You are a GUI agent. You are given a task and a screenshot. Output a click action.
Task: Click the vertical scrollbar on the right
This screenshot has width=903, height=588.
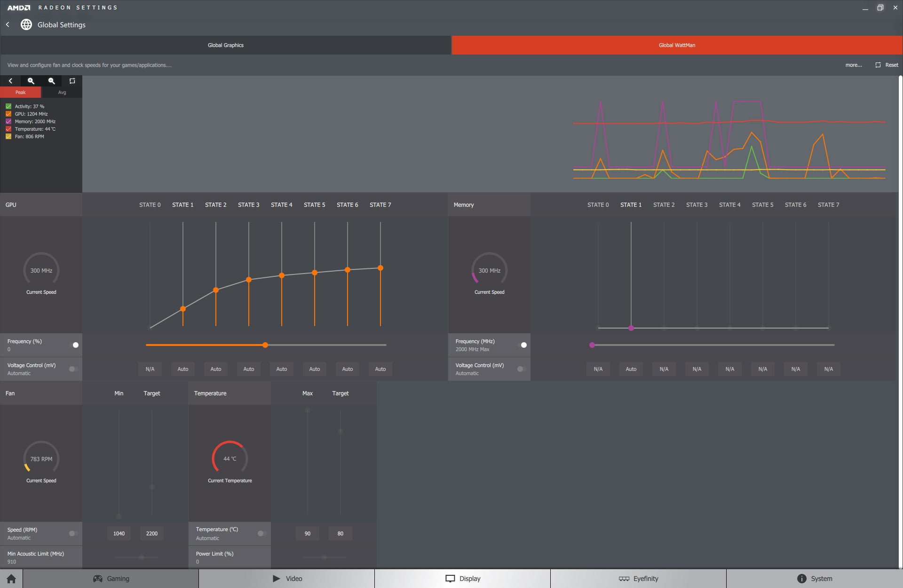(900, 322)
